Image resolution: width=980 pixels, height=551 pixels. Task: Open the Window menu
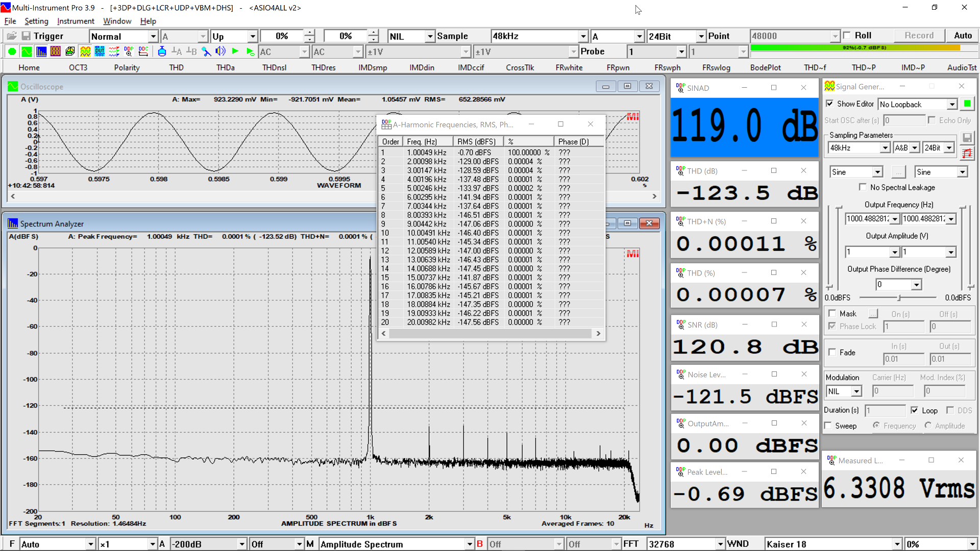[x=117, y=21]
